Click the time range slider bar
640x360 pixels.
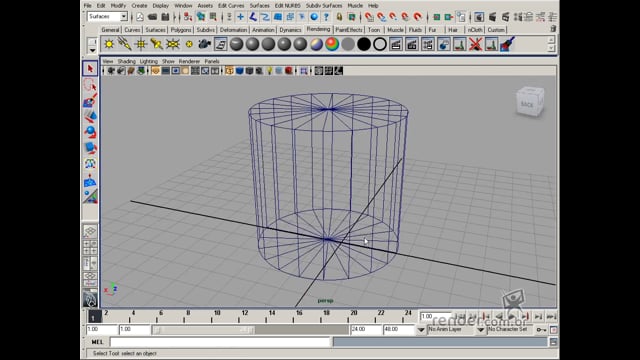(203, 330)
